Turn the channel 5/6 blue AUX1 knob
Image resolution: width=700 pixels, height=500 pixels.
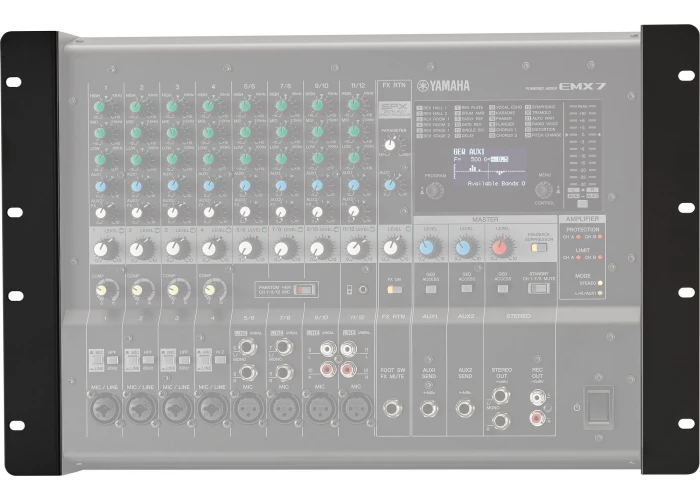pos(245,185)
